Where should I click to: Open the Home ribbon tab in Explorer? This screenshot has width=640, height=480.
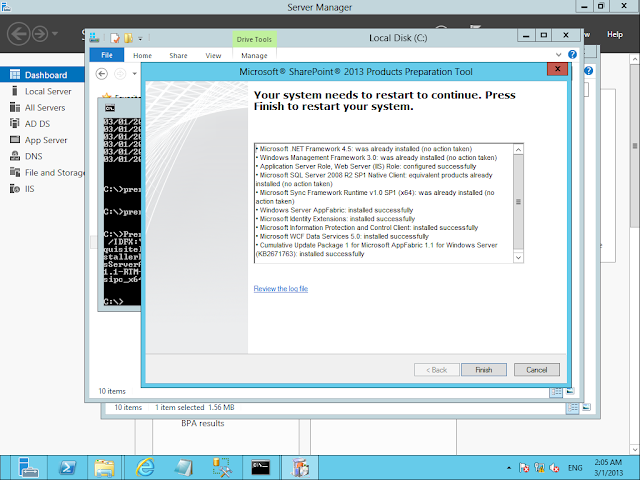pos(142,56)
